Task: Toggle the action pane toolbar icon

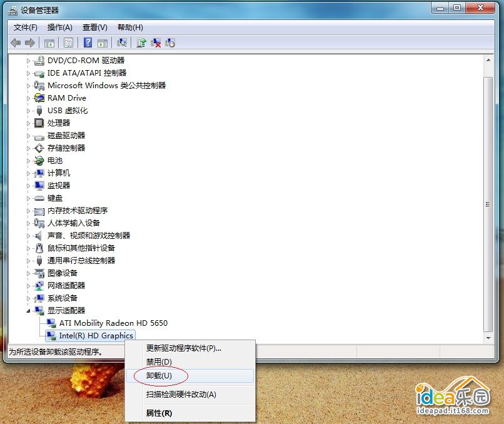Action: point(103,43)
